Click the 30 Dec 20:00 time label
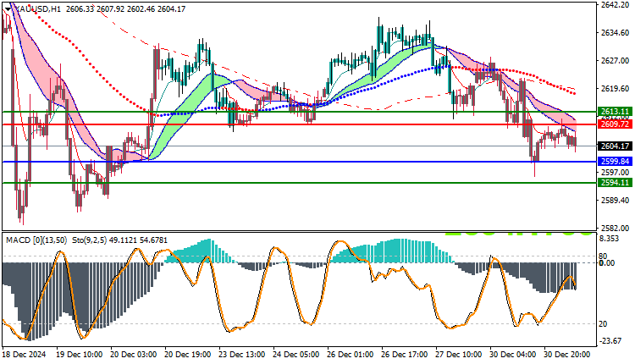Image resolution: width=635 pixels, height=364 pixels. [x=568, y=355]
